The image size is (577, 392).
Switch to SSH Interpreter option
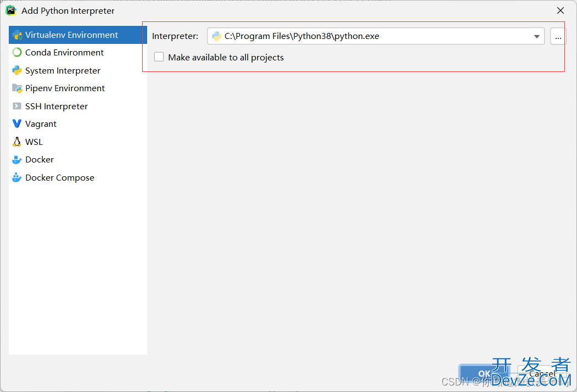point(78,107)
